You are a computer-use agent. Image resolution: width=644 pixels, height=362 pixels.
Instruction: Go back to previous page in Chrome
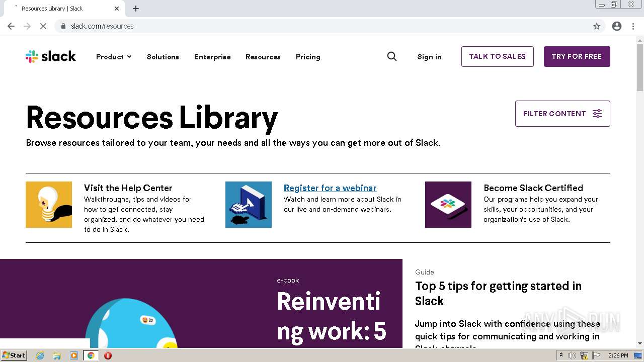[11, 26]
